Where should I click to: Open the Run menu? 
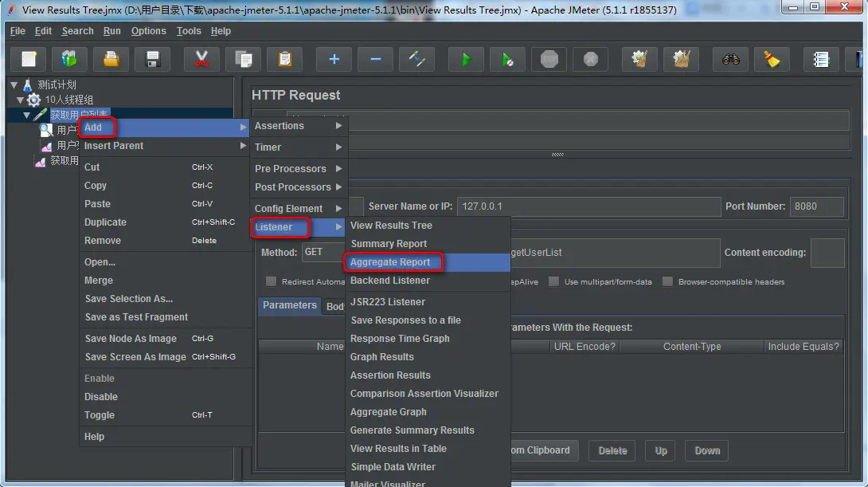tap(111, 31)
